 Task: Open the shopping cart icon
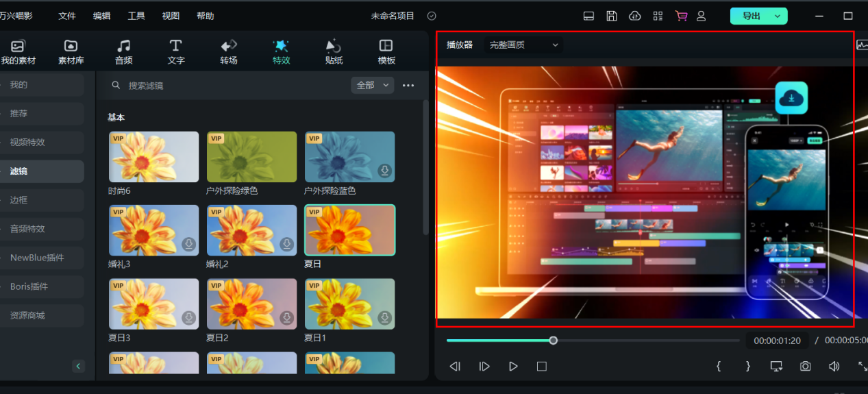(x=681, y=16)
